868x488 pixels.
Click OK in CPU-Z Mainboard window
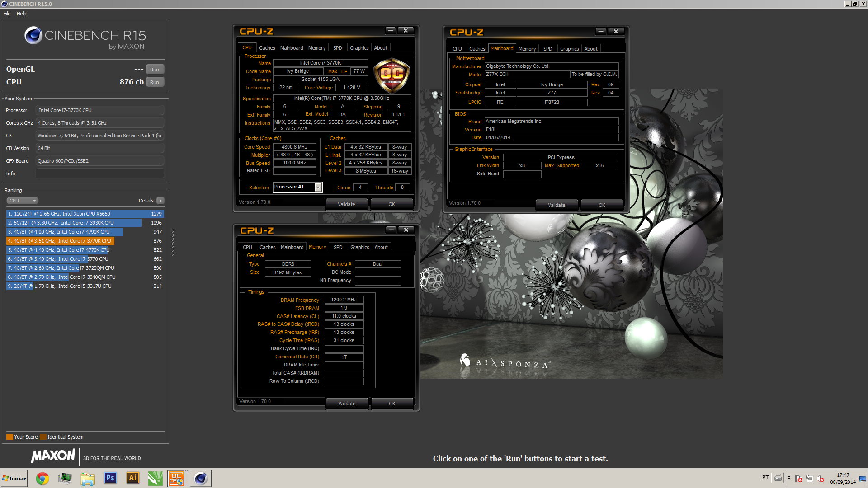click(602, 205)
